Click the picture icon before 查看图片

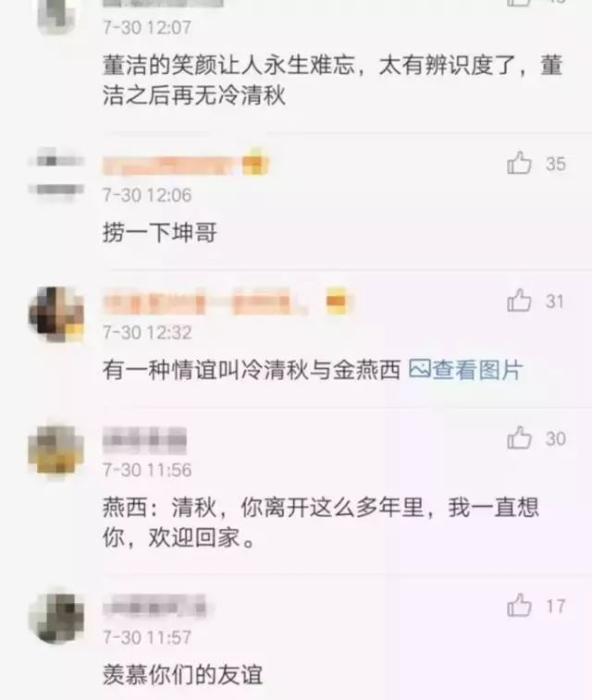(x=420, y=369)
